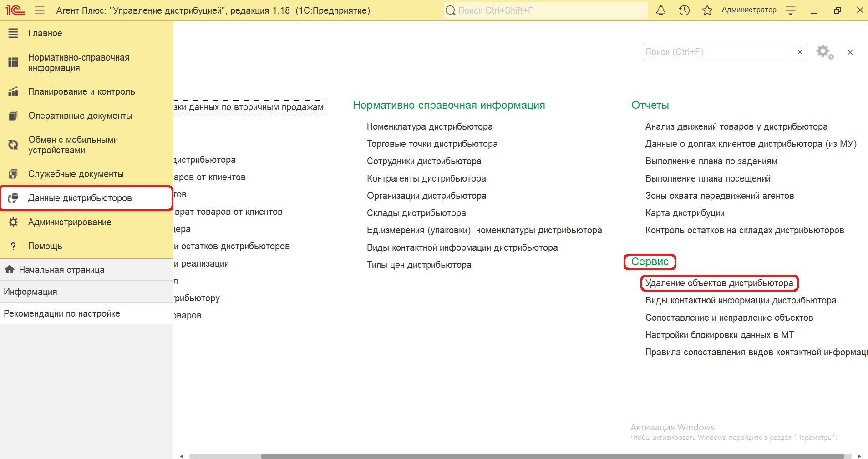868x459 pixels.
Task: Open Ед.измерения (упаковки) номенклатуры дистрибьютора
Action: point(484,230)
